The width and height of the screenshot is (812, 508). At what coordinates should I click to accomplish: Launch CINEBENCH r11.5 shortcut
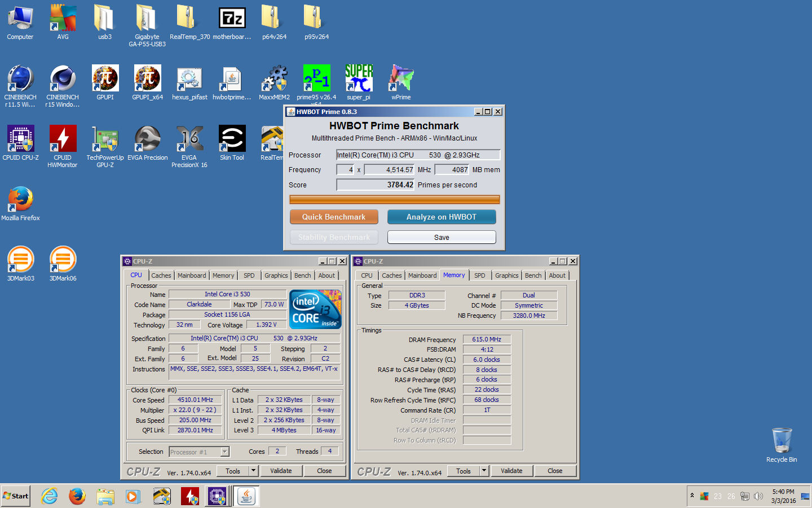click(x=20, y=86)
